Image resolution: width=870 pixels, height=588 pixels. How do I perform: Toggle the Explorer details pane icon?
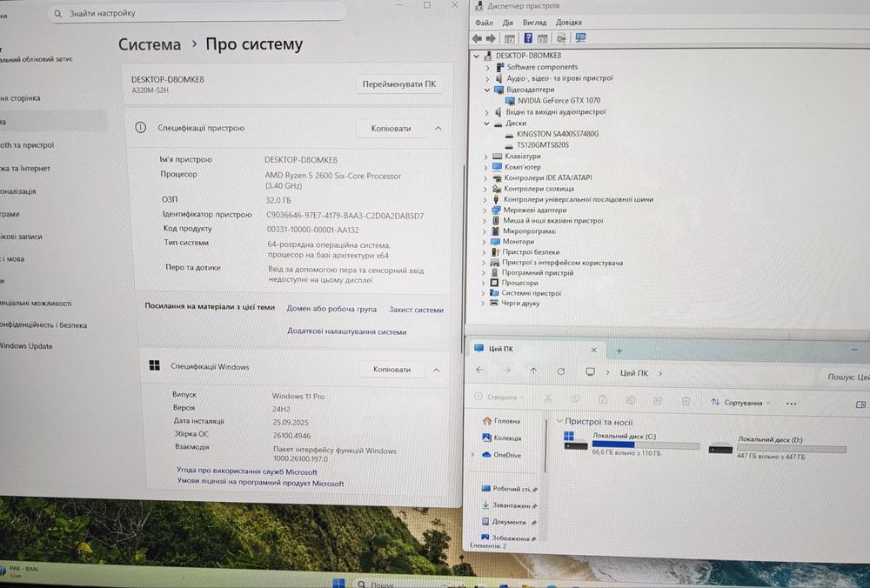point(860,404)
